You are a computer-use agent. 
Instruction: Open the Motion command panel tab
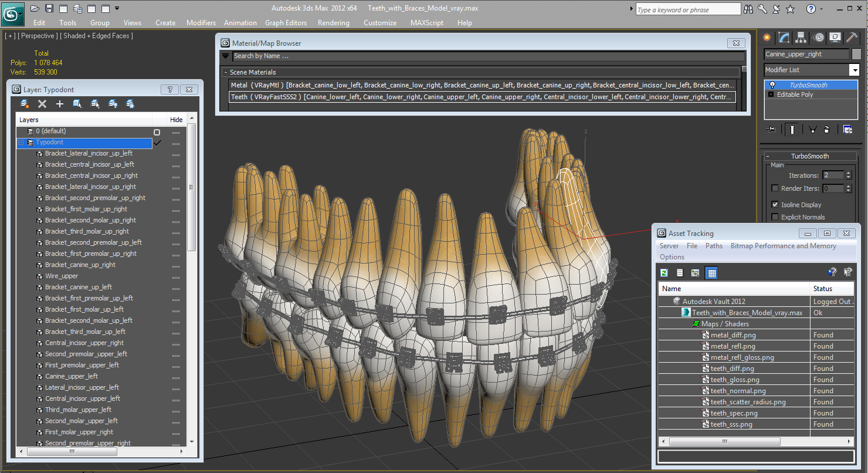(x=819, y=38)
